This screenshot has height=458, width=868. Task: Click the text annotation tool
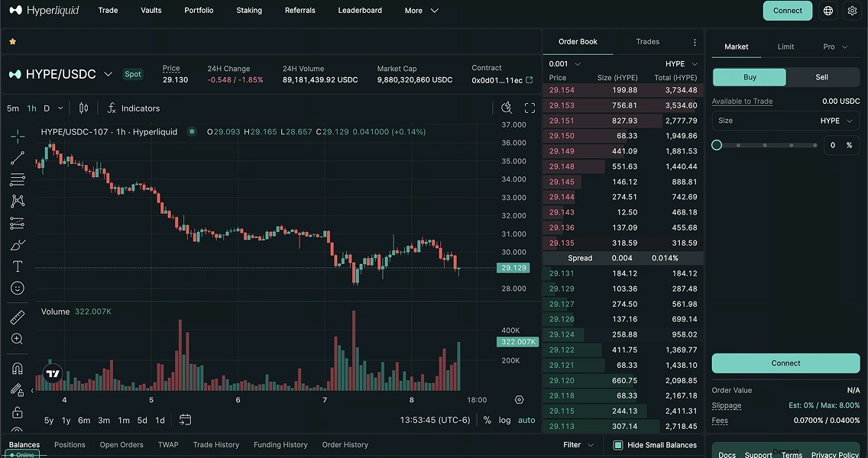click(x=18, y=266)
